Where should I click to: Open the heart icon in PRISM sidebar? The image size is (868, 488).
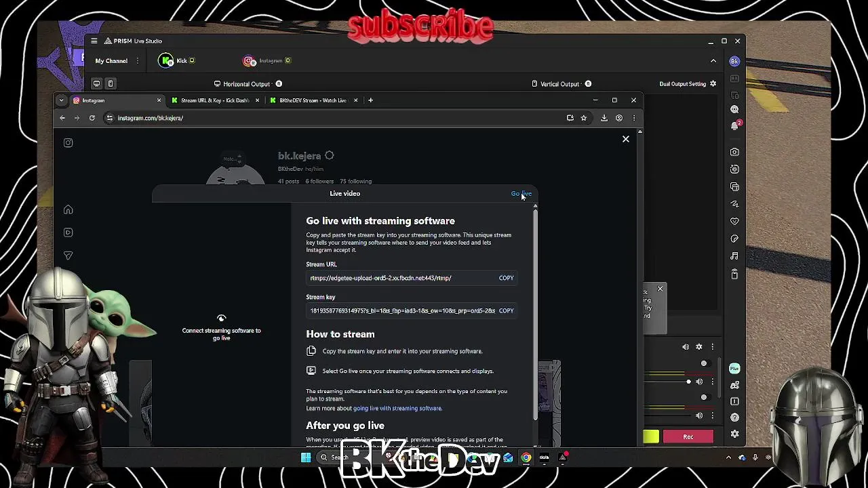coord(734,222)
